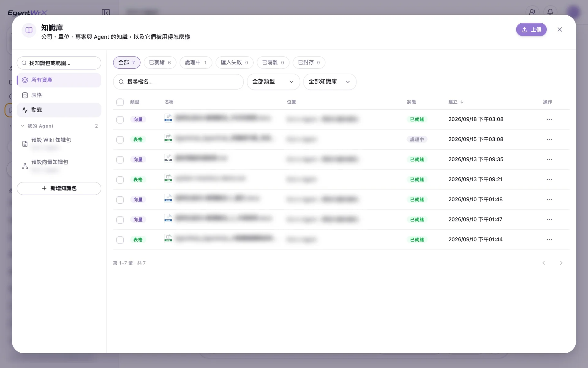The width and height of the screenshot is (588, 368).
Task: Select the 已隔離 filter tab
Action: pos(273,63)
